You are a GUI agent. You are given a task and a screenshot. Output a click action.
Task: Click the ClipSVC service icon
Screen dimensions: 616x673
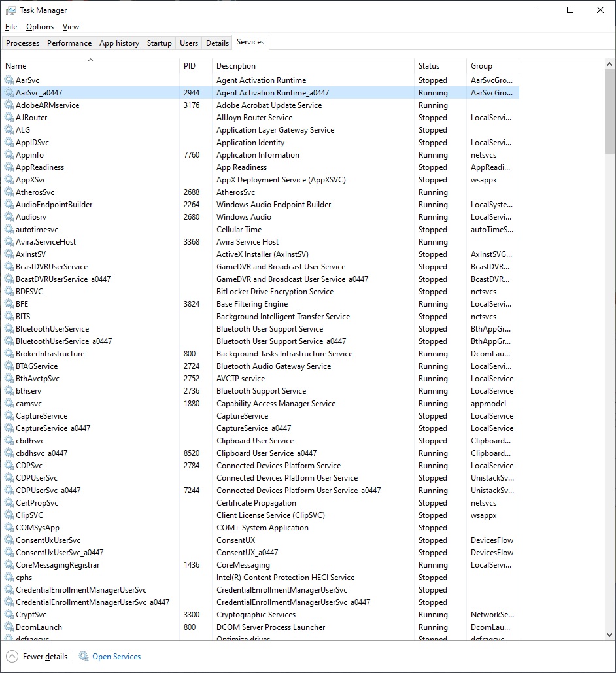click(x=9, y=515)
